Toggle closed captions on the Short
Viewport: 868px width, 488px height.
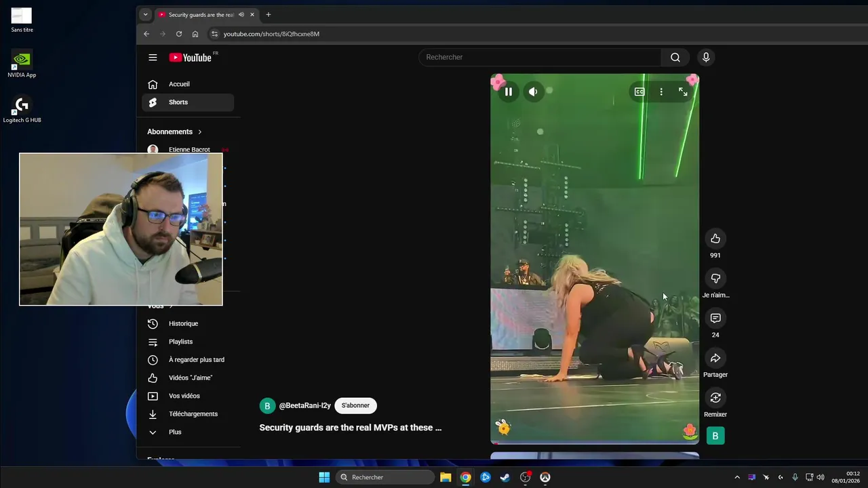639,91
